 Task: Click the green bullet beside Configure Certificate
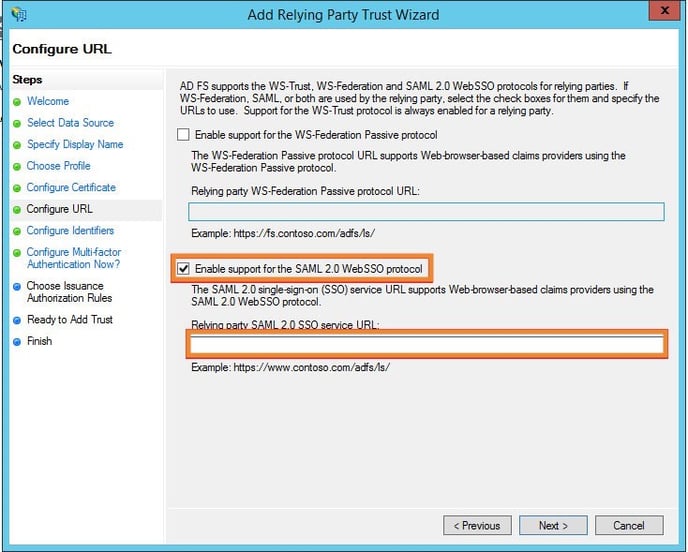tap(17, 188)
